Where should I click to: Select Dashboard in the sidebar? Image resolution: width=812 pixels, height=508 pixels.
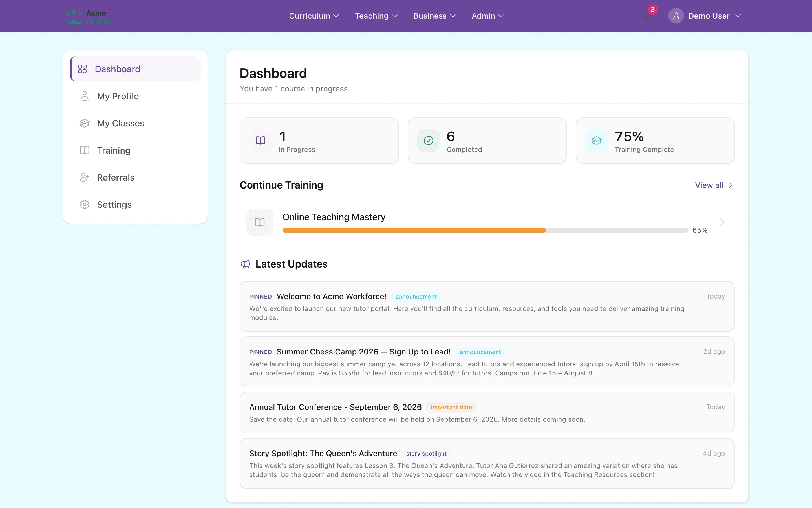pos(136,69)
